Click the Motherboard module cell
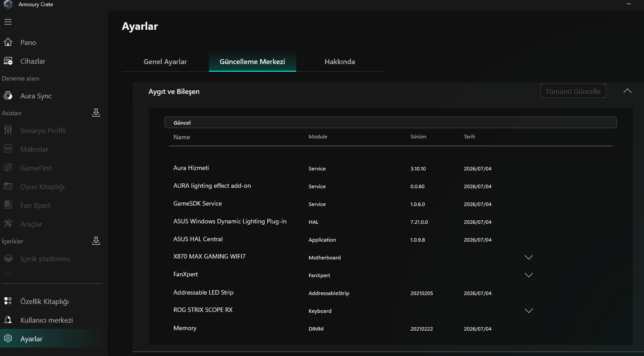The width and height of the screenshot is (644, 356). tap(325, 258)
